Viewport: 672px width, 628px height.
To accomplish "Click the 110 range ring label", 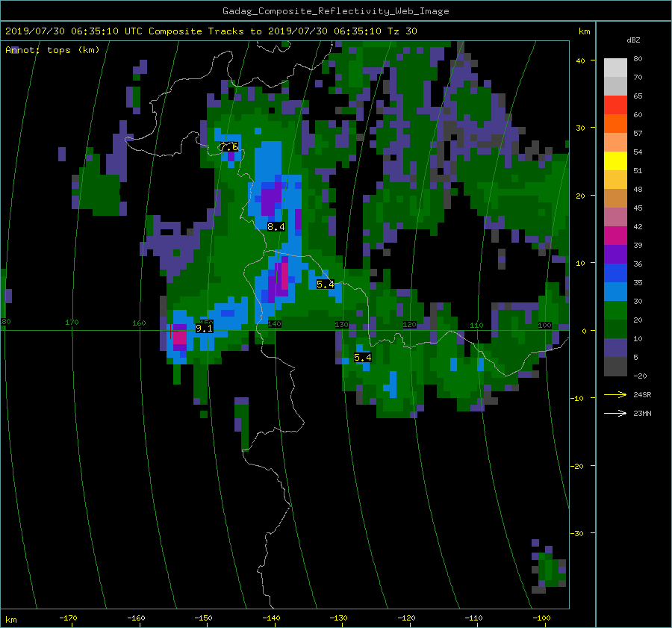I will coord(476,325).
